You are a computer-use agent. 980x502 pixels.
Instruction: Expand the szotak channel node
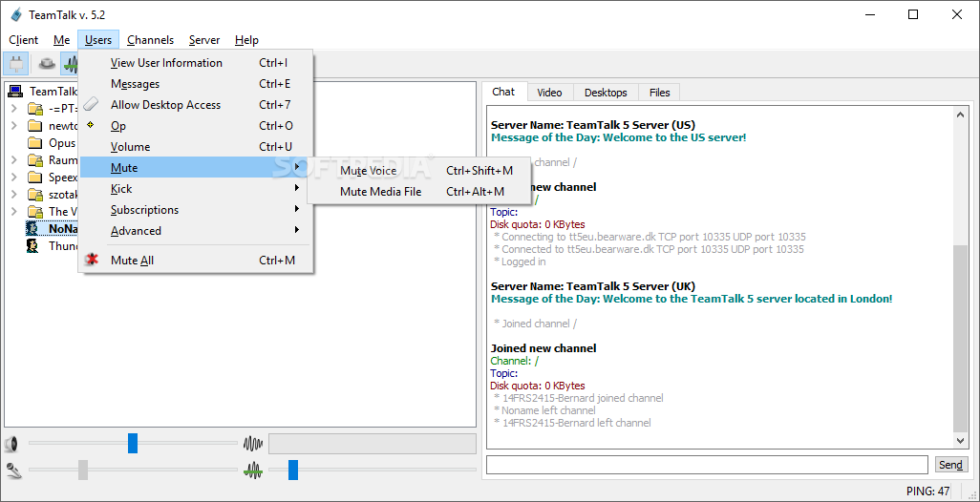coord(13,194)
